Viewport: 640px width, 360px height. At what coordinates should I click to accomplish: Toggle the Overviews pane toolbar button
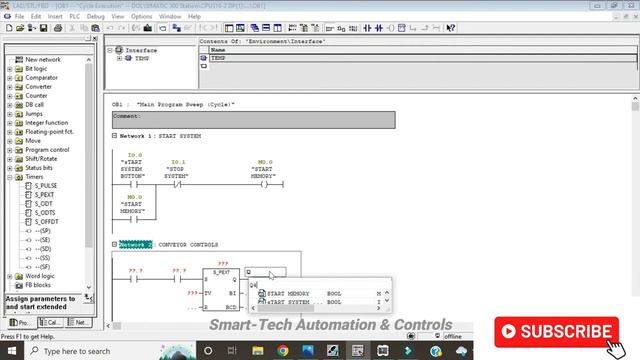point(229,28)
